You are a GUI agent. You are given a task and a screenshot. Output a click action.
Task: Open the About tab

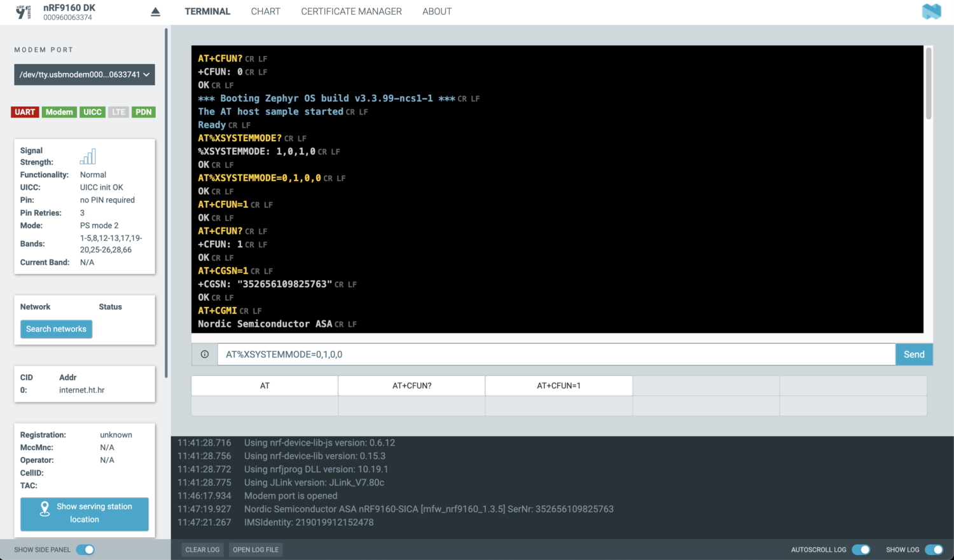pos(437,11)
